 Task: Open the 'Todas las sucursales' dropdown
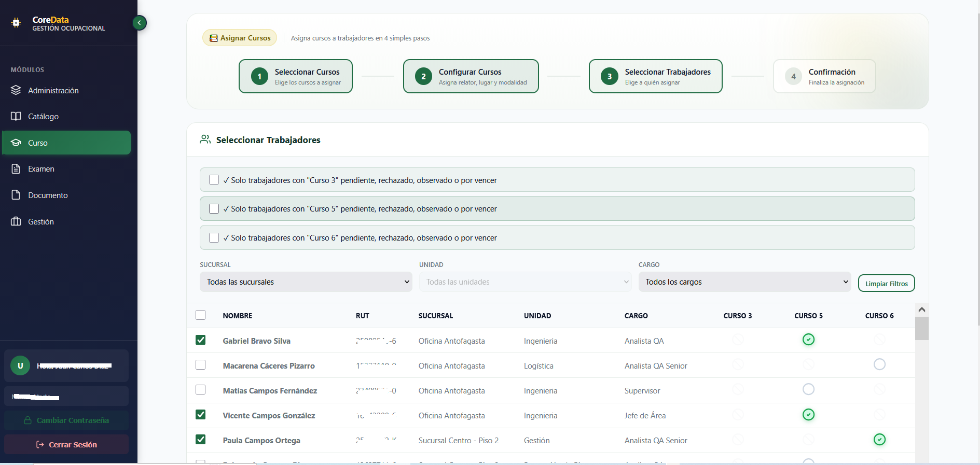306,282
